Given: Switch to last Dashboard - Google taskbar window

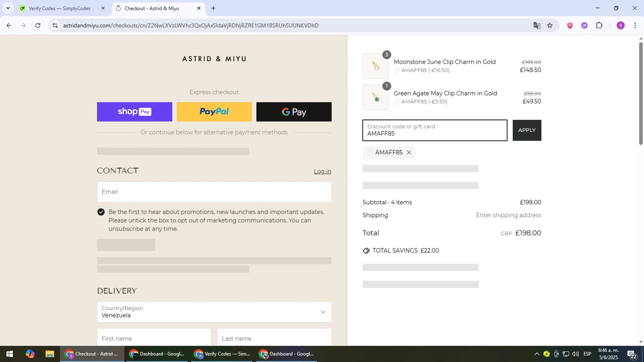Looking at the screenshot, I should tap(287, 354).
